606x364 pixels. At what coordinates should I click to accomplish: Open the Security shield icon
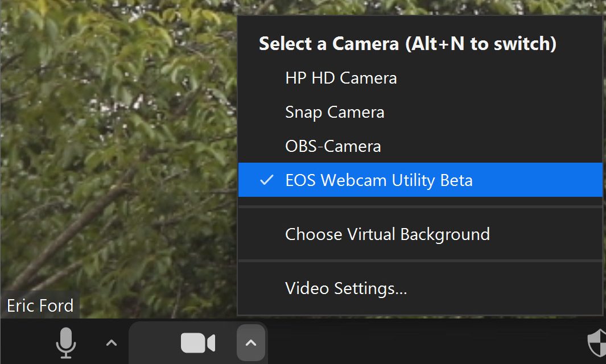click(x=596, y=344)
